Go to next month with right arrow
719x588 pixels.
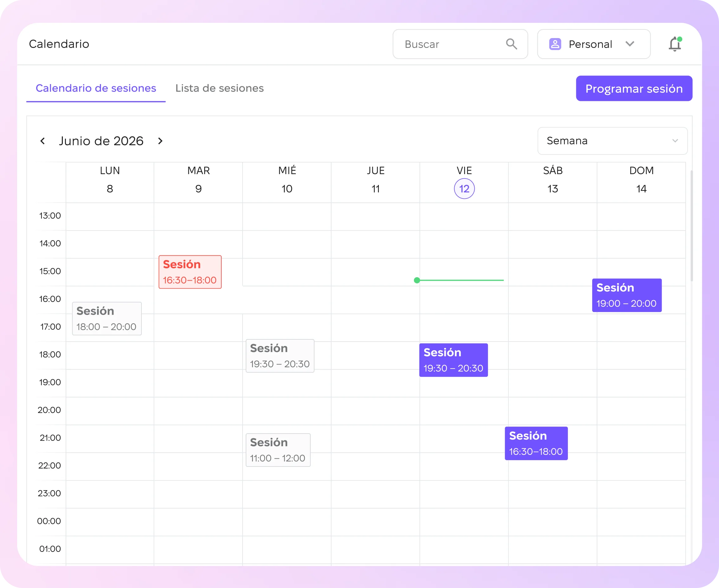click(160, 141)
